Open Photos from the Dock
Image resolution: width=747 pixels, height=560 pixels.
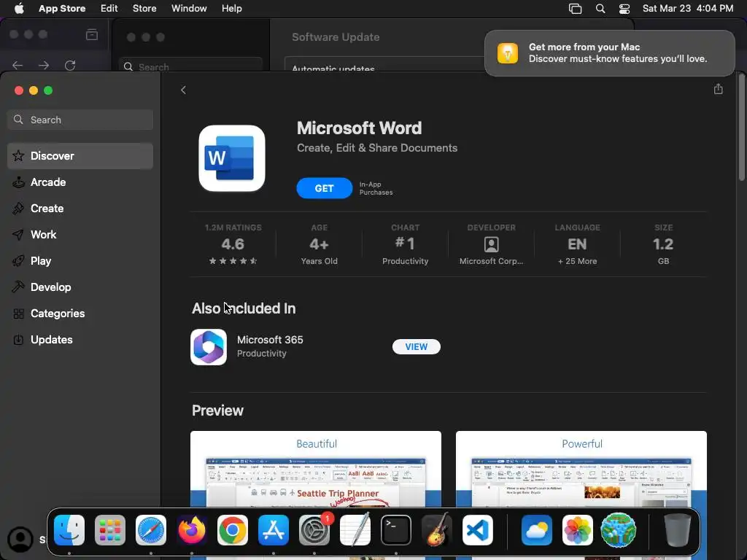[578, 530]
